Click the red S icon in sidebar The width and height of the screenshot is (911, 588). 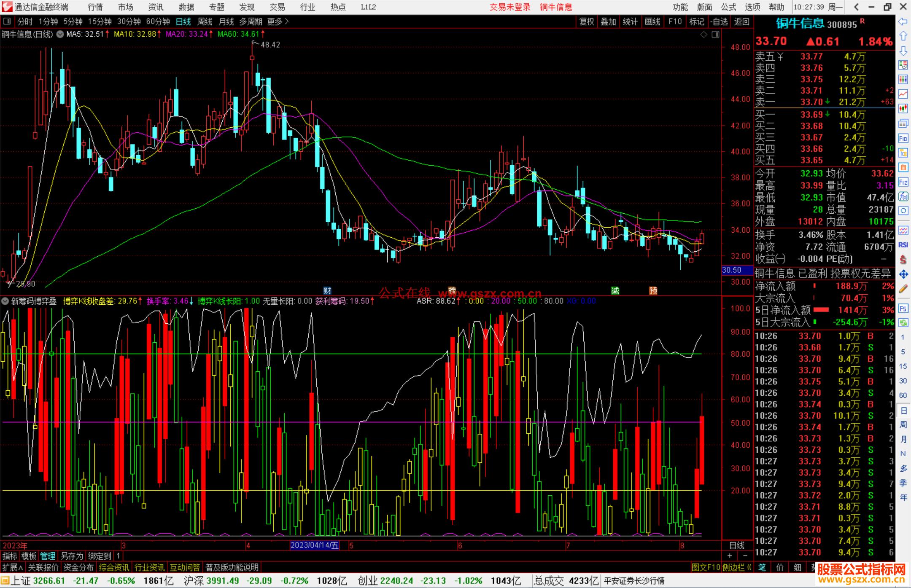903,260
